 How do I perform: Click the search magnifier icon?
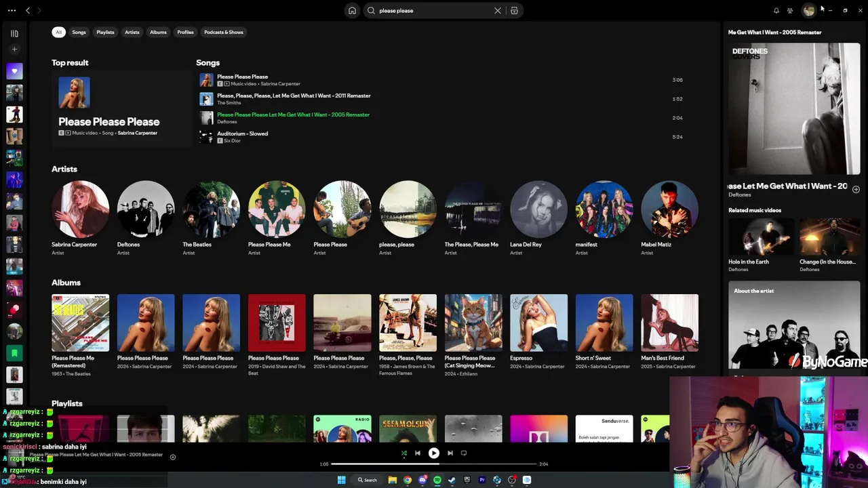[371, 11]
